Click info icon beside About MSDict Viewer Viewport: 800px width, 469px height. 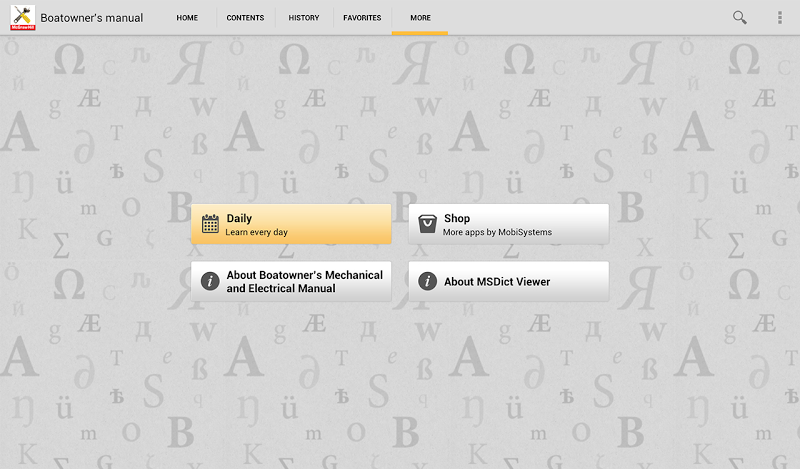point(427,282)
